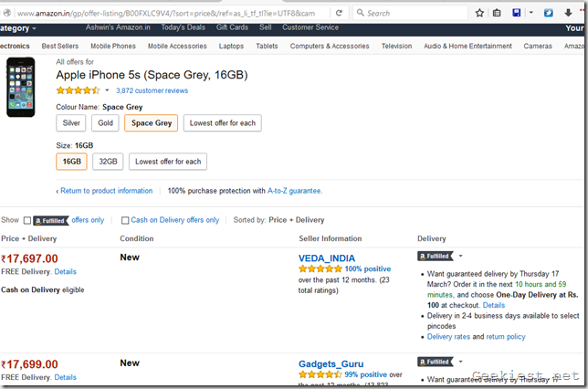Expand the Fulfilled dropdown arrow for VEDA_INDIA

[x=461, y=257]
